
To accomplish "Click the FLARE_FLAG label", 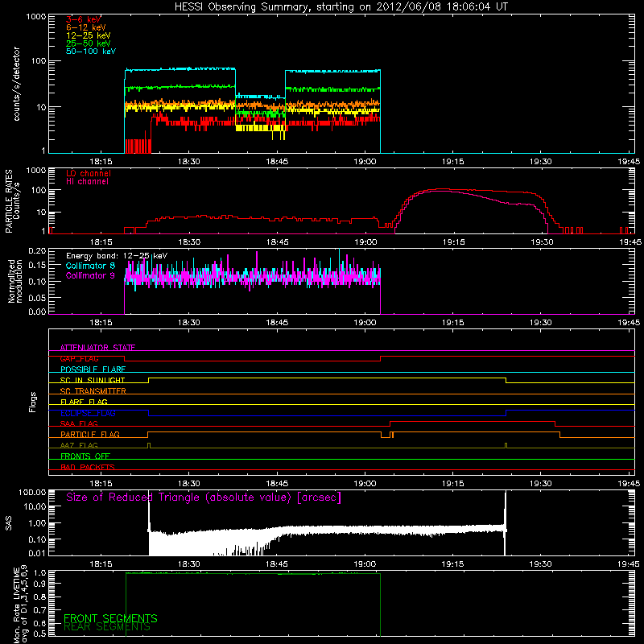I will pyautogui.click(x=84, y=402).
